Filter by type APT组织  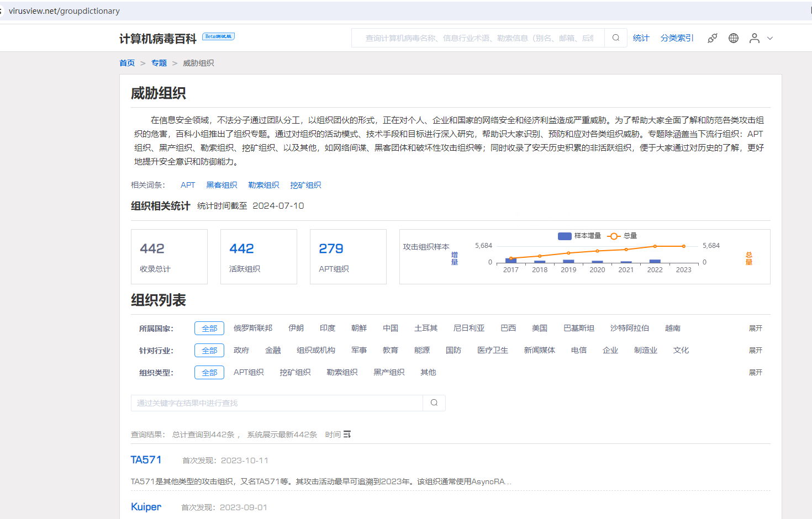pyautogui.click(x=249, y=372)
